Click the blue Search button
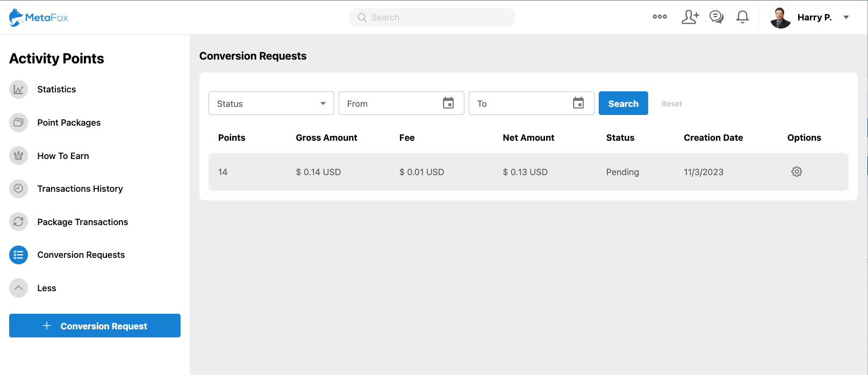 [623, 103]
